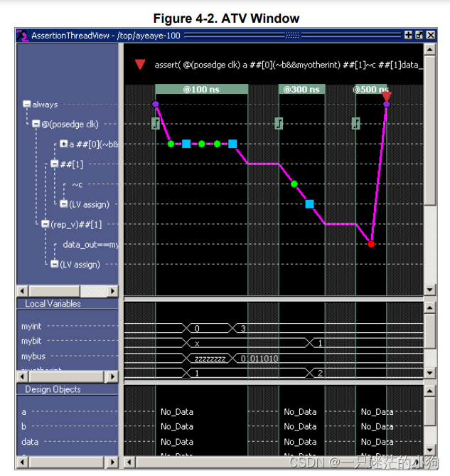Viewport: 450px width, 476px height.
Task: Click the clock edge icon at @500 ns
Action: pyautogui.click(x=355, y=124)
